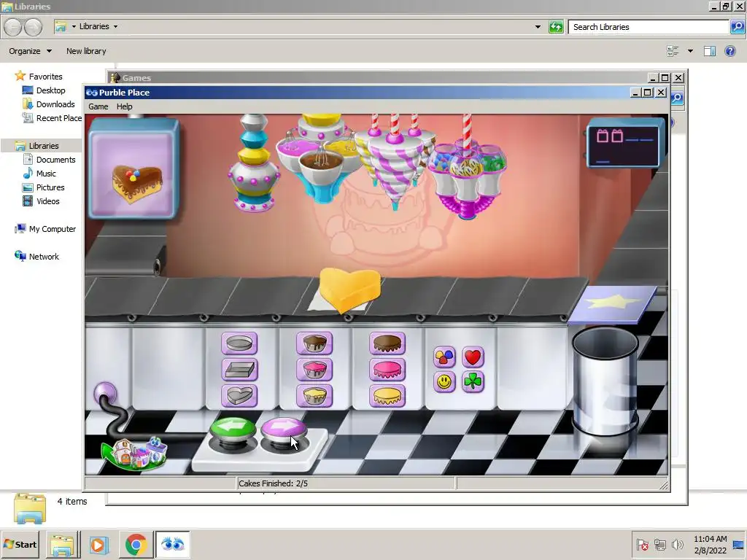Click the cake pan dispenser machine
The image size is (747, 560).
(x=254, y=163)
